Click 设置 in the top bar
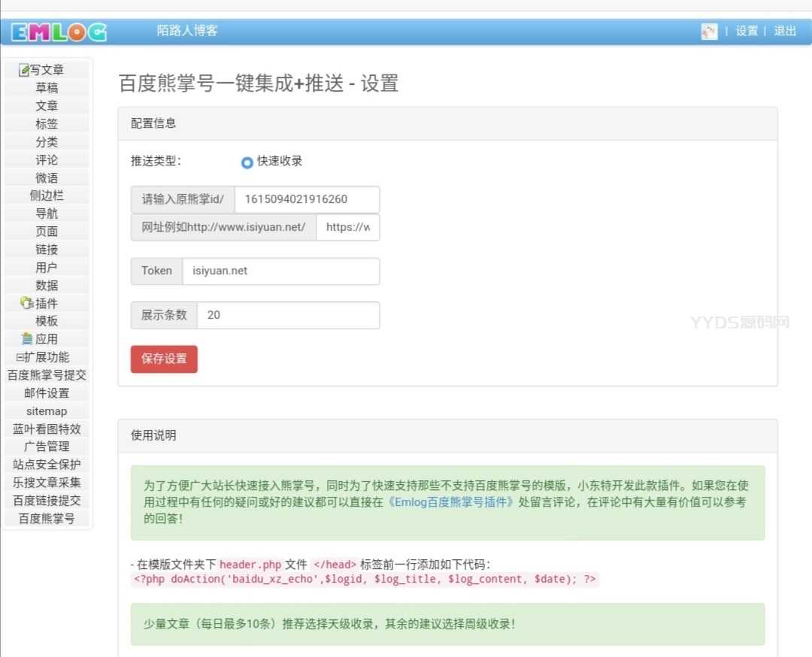 747,32
